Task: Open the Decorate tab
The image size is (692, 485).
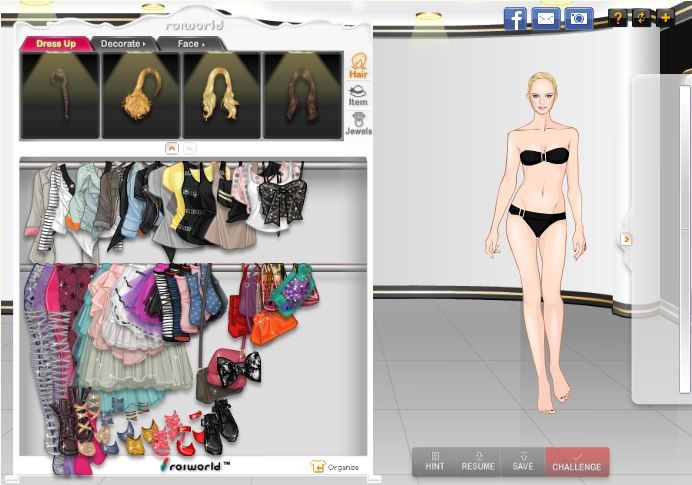Action: click(x=121, y=44)
